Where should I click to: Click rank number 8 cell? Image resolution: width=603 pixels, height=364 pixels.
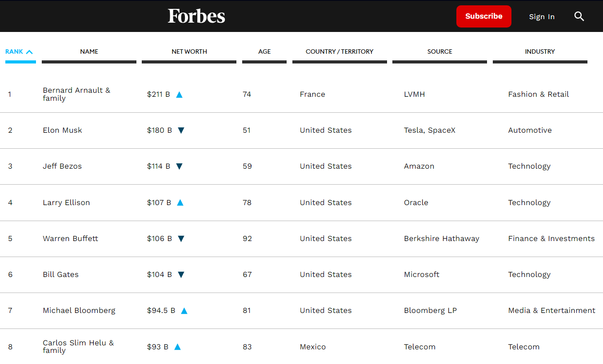tap(10, 347)
